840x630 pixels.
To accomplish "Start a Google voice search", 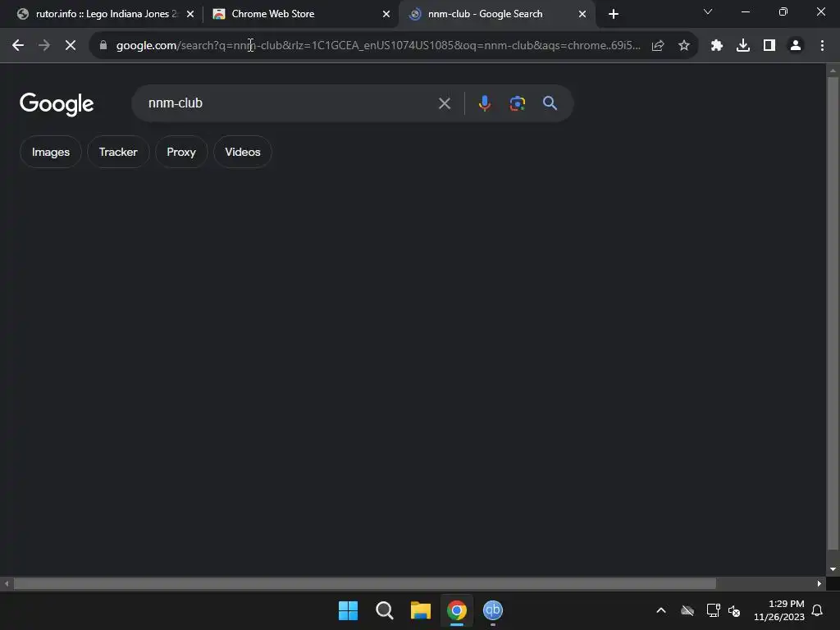I will point(484,103).
